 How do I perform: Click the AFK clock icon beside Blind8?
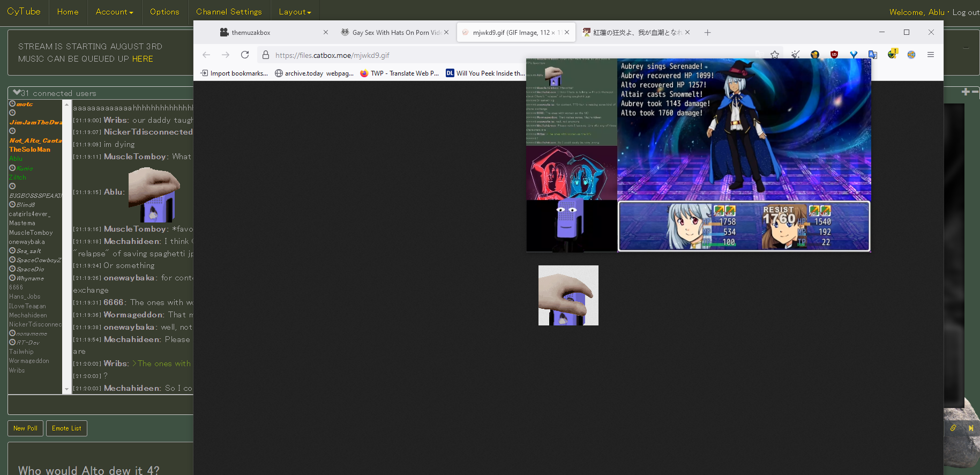pos(12,204)
